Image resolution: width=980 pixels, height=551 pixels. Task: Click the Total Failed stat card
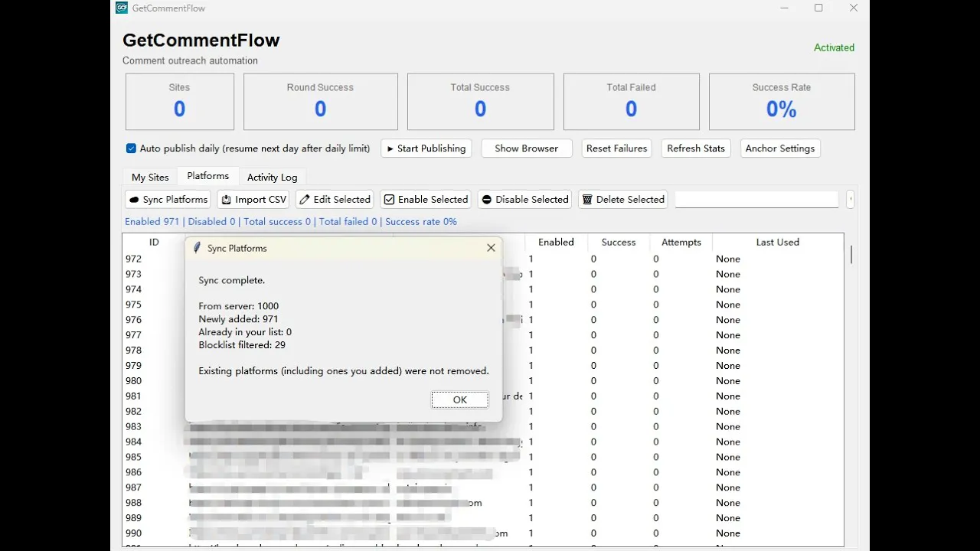pyautogui.click(x=632, y=102)
